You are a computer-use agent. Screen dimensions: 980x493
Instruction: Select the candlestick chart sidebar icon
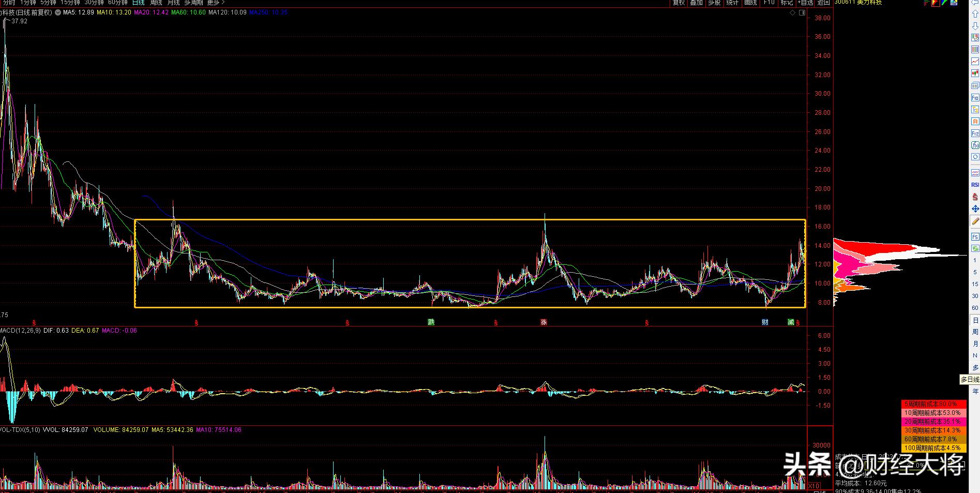click(975, 73)
